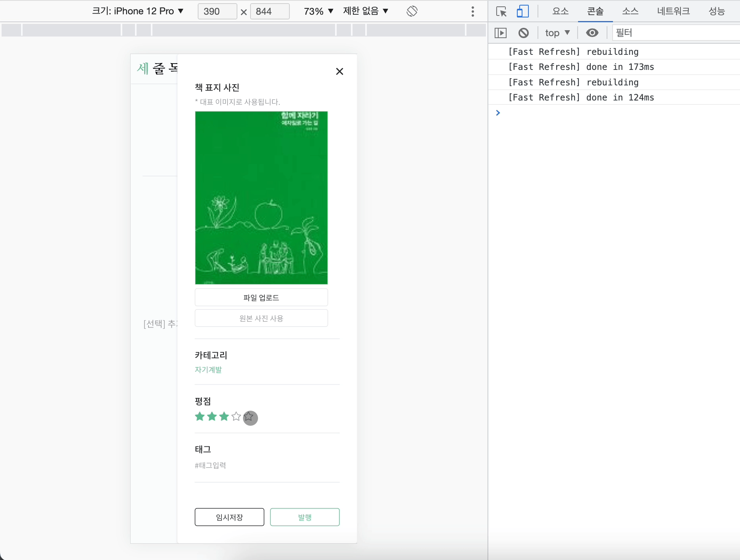
Task: Open the iPhone 12 Pro device dropdown
Action: click(138, 11)
